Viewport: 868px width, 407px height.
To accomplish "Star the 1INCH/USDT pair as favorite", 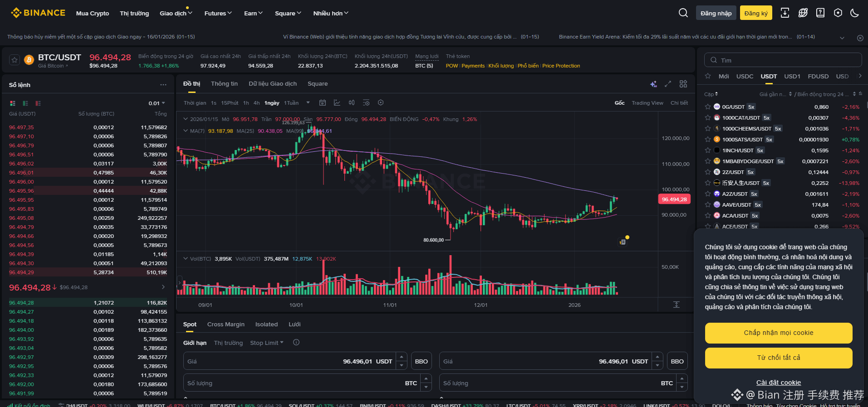I will (708, 150).
